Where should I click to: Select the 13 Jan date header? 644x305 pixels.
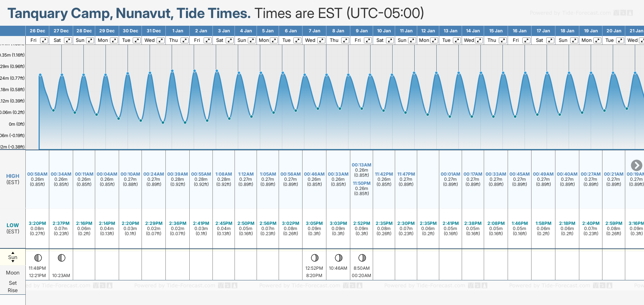(450, 31)
